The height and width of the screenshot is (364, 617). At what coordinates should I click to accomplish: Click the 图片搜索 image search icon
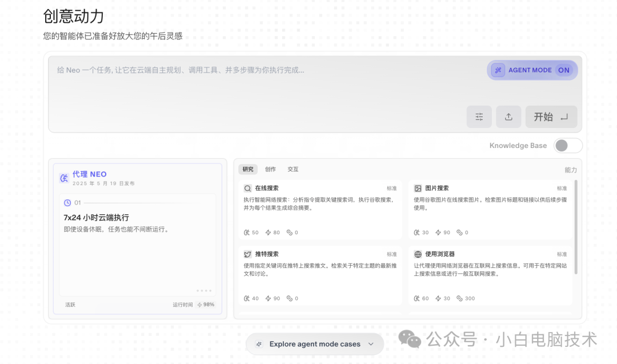[x=419, y=187]
